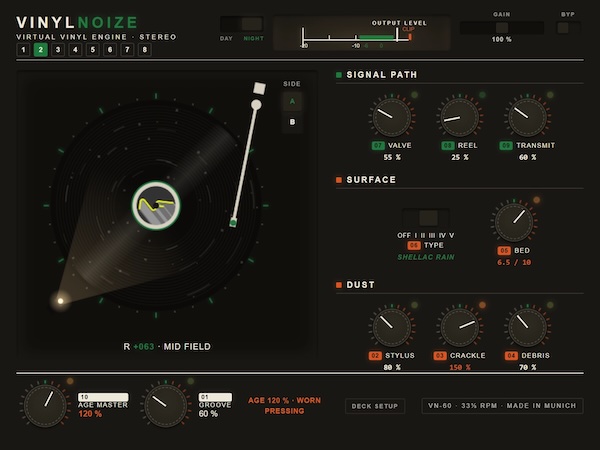The image size is (600, 450).
Task: Click the Gain slider handle
Action: (x=502, y=28)
